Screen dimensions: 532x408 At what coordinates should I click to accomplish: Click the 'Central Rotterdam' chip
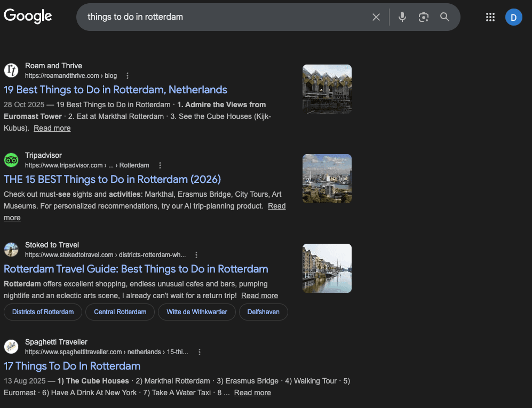pyautogui.click(x=120, y=311)
